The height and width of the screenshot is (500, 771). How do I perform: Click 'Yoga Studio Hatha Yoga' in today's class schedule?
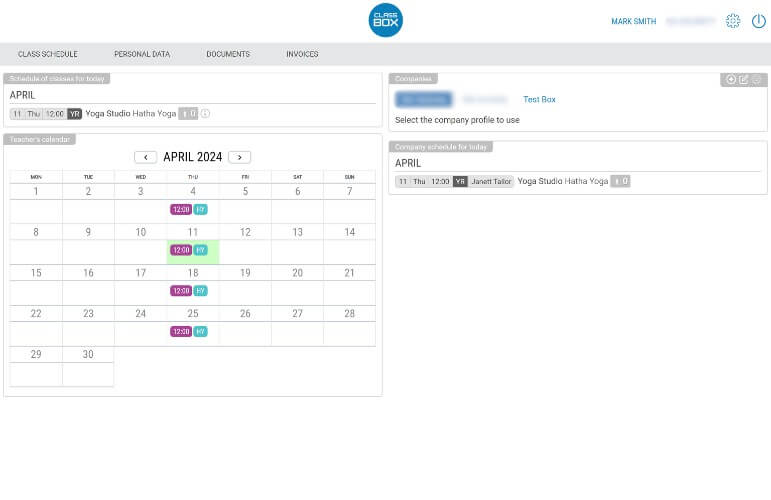(x=130, y=114)
